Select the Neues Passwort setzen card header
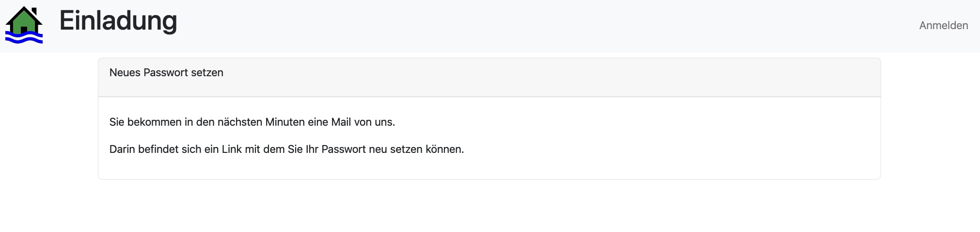 click(x=489, y=78)
